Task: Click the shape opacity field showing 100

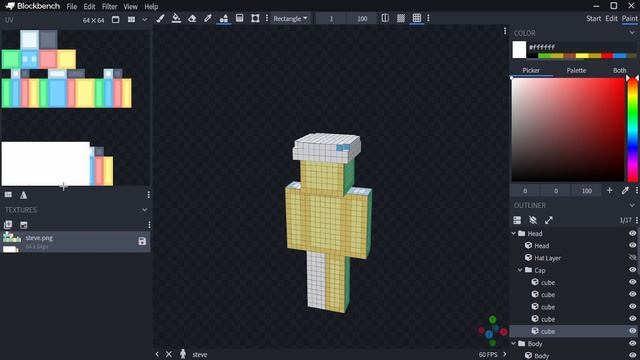Action: [362, 18]
